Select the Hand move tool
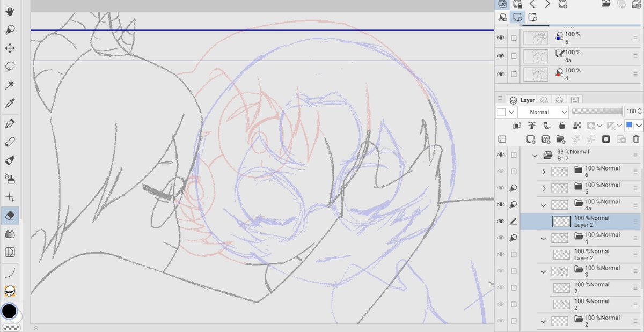The width and height of the screenshot is (644, 332). [x=10, y=11]
